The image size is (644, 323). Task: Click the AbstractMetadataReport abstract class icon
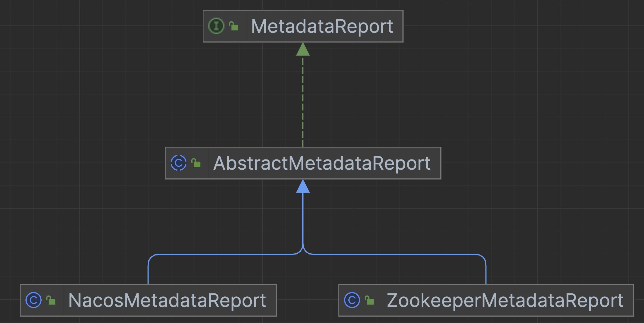coord(178,163)
